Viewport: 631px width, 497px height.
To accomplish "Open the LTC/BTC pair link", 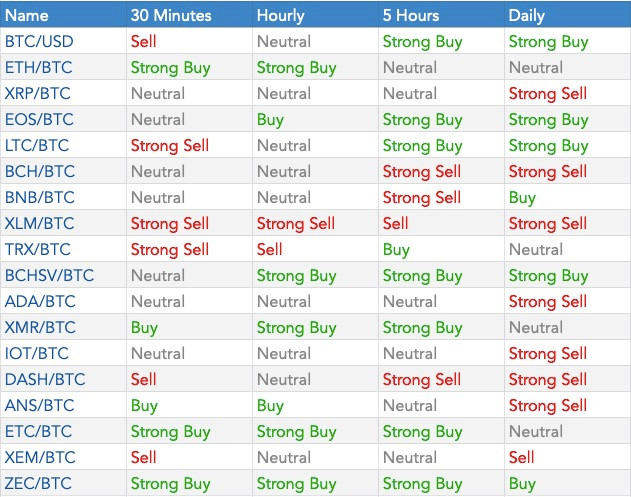I will click(37, 145).
